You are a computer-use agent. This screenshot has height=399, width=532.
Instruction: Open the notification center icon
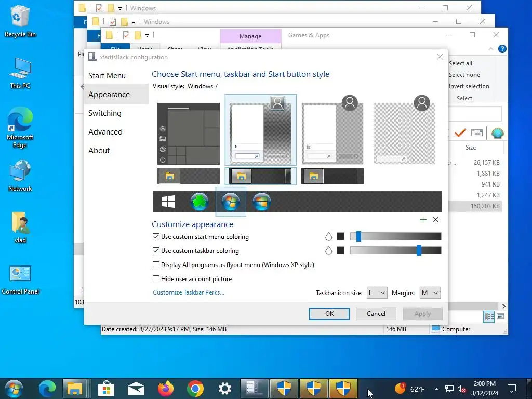512,389
